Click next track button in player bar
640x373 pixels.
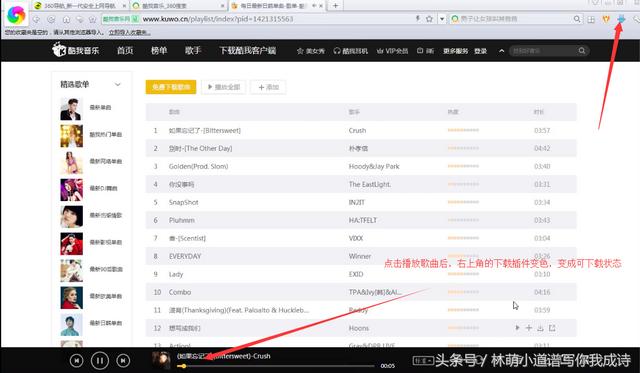click(x=123, y=360)
